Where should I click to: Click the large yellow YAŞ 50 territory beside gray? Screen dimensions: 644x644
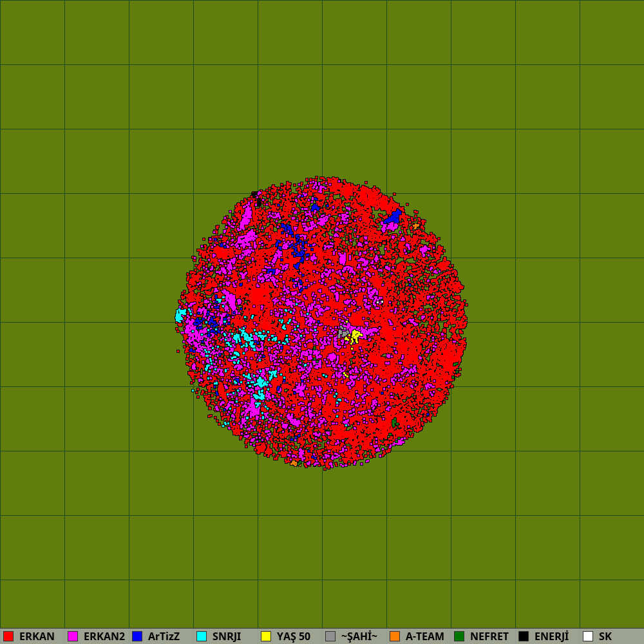tap(355, 336)
